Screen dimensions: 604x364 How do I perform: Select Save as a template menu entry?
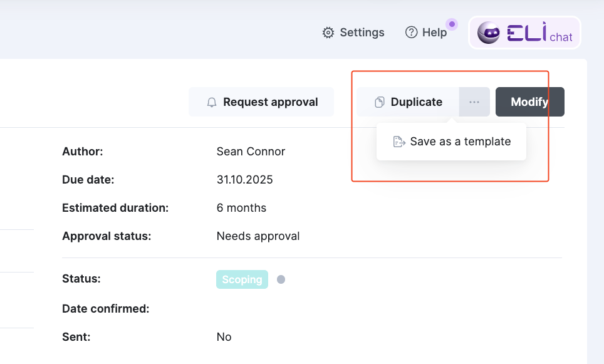tap(460, 142)
